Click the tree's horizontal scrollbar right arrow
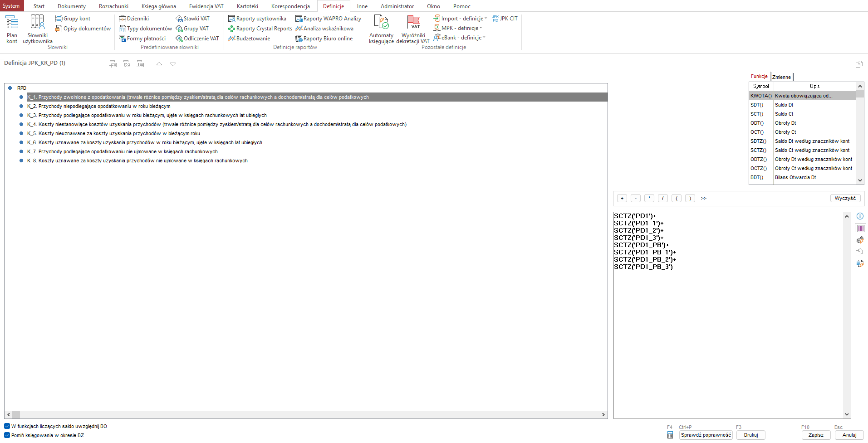This screenshot has height=443, width=868. click(x=603, y=414)
